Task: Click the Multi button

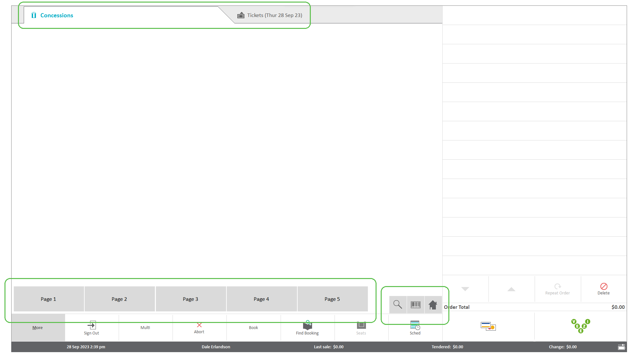Action: (x=145, y=327)
